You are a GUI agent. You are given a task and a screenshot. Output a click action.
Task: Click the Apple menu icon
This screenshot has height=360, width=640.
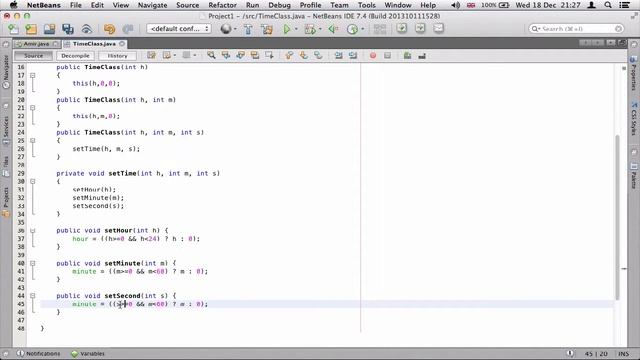point(13,5)
